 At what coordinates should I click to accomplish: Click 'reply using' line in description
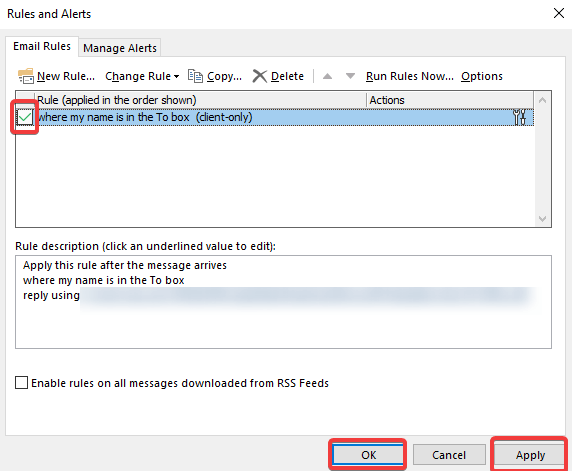pos(51,295)
